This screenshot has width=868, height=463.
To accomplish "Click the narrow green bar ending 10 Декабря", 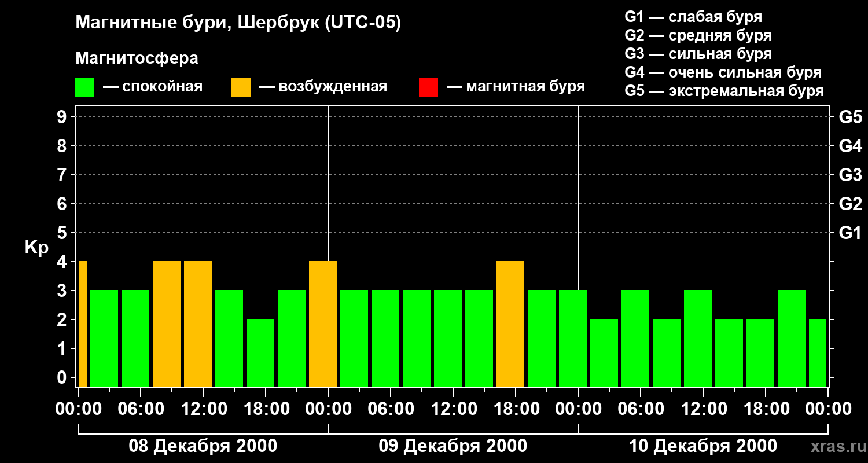I will tap(818, 352).
